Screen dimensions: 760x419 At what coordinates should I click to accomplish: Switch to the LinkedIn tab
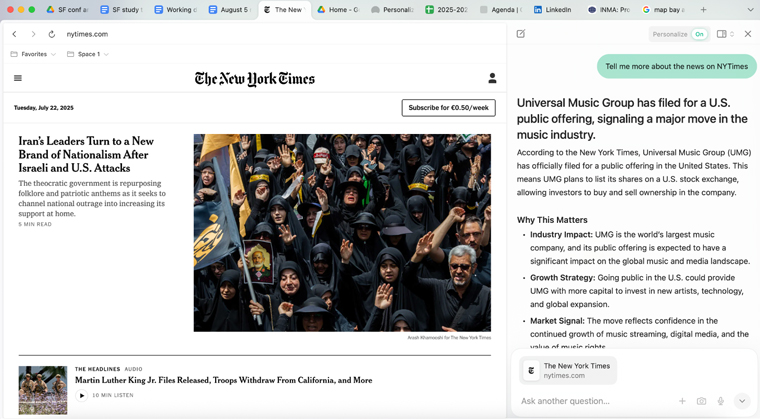pos(555,10)
